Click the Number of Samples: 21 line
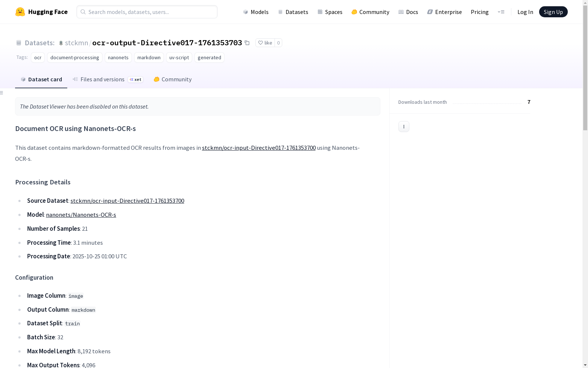This screenshot has width=588, height=368. tap(57, 229)
